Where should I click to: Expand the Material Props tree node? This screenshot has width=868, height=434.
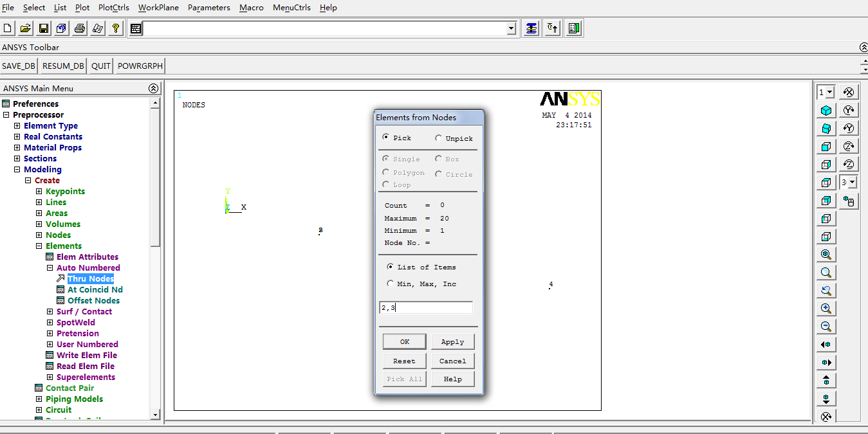(x=17, y=148)
